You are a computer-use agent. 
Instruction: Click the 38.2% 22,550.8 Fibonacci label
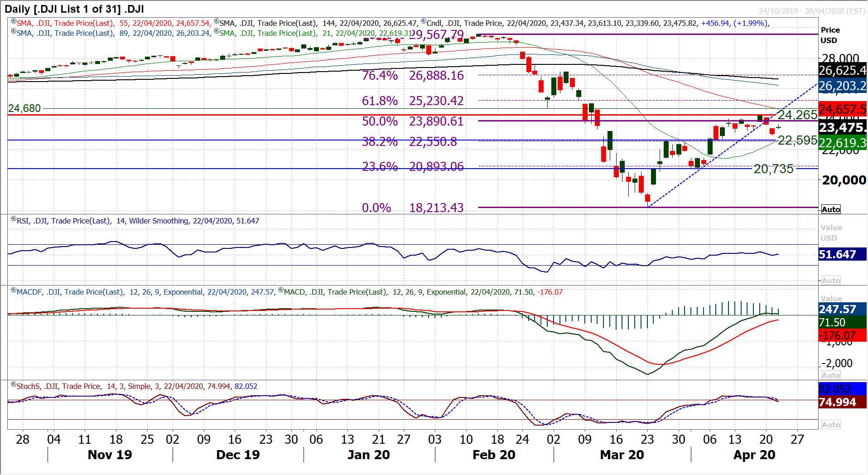(x=410, y=141)
